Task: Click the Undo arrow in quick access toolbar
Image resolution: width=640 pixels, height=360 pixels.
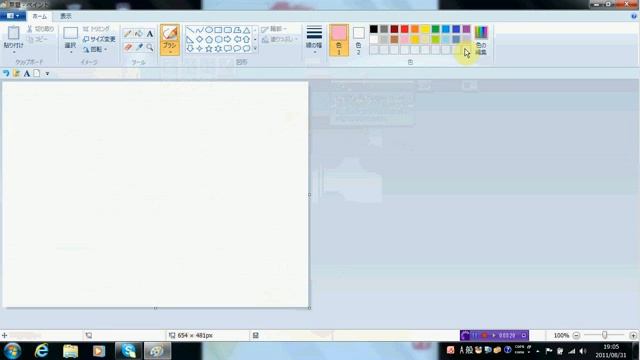Action: pyautogui.click(x=6, y=73)
